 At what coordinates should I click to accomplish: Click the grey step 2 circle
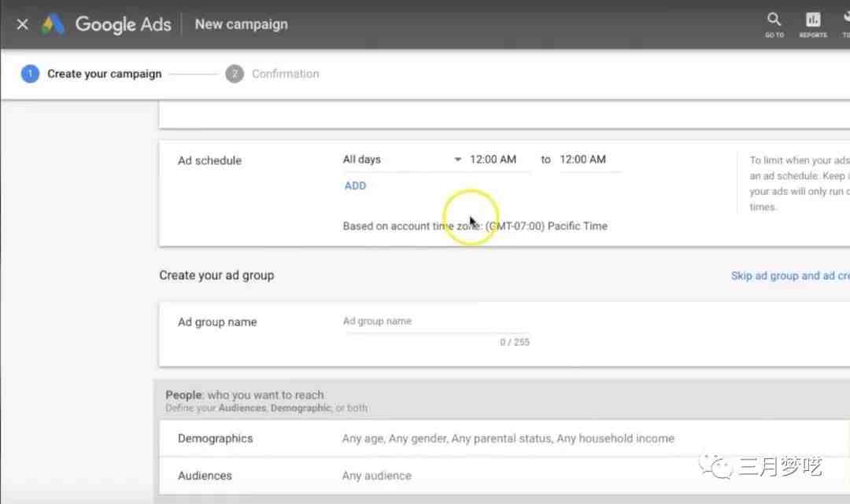pyautogui.click(x=234, y=74)
